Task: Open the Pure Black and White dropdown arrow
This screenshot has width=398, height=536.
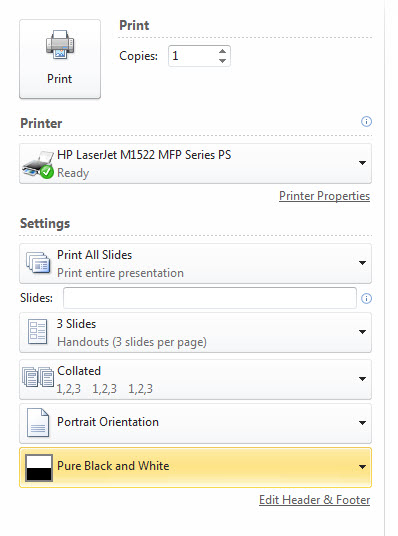Action: click(362, 467)
